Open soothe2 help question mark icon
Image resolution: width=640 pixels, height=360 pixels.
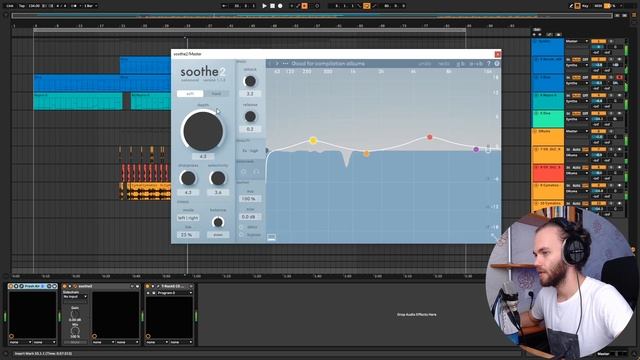pyautogui.click(x=489, y=64)
